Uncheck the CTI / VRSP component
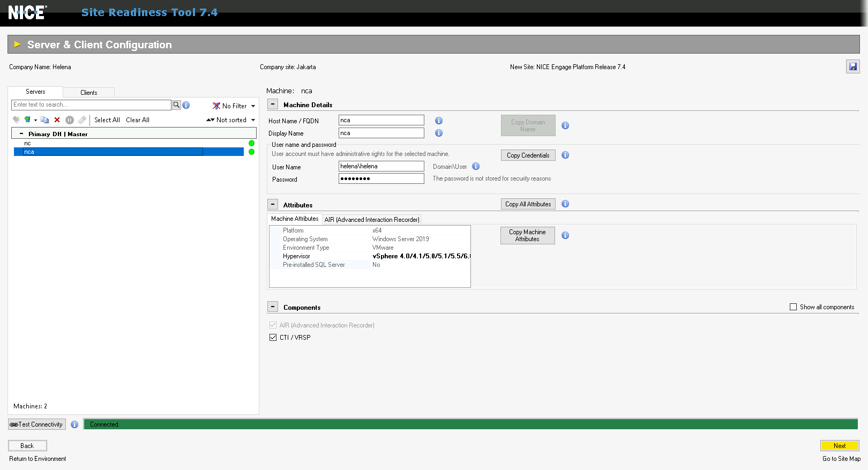The width and height of the screenshot is (868, 470). click(x=273, y=338)
